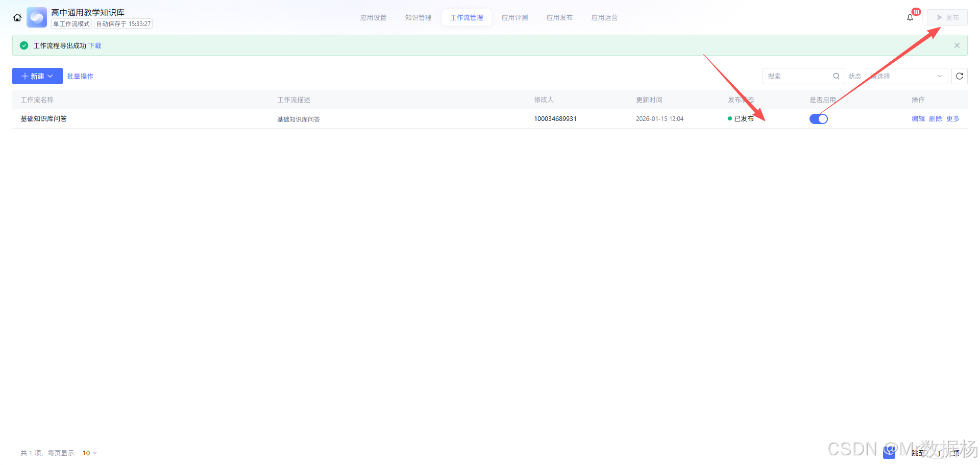Click 删除 for 基础知识库问答

point(936,118)
